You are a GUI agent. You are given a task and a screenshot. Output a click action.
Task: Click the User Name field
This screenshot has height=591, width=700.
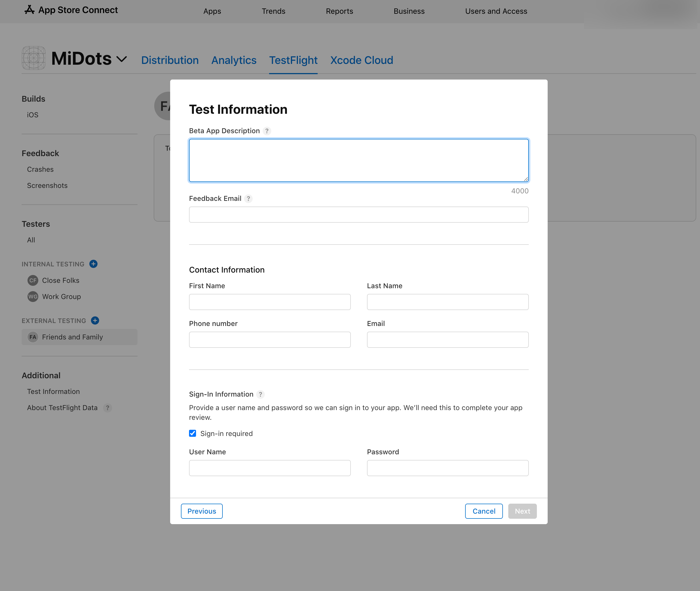coord(270,468)
